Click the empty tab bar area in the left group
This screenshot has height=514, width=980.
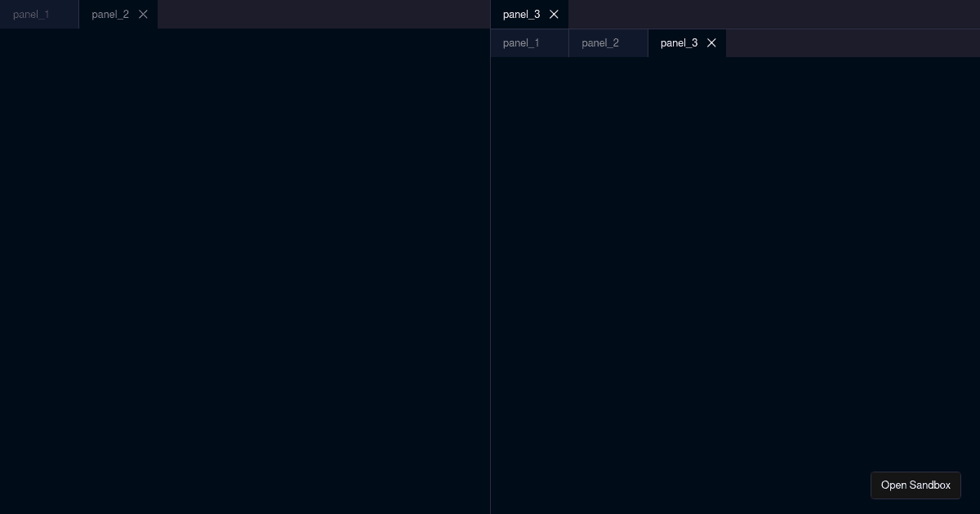coord(327,14)
